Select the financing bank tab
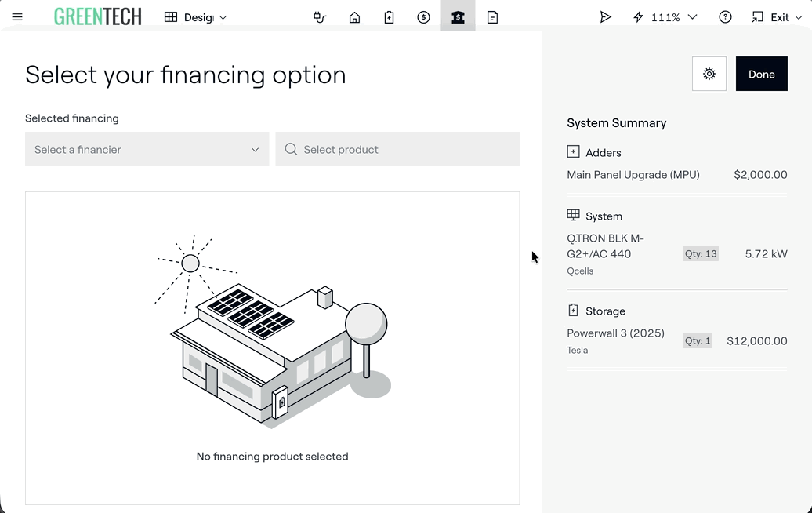The height and width of the screenshot is (513, 812). point(458,17)
